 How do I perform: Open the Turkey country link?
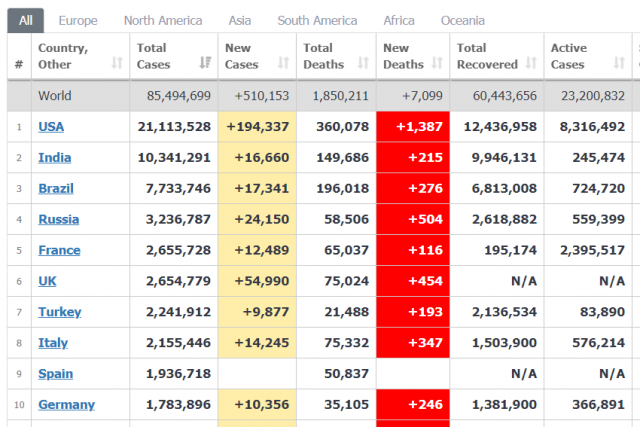[x=60, y=312]
